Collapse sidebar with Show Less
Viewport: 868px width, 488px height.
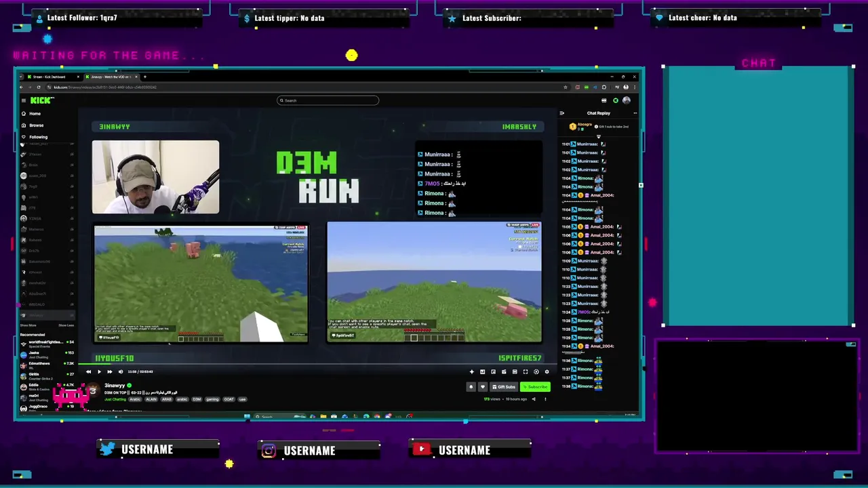(x=66, y=325)
